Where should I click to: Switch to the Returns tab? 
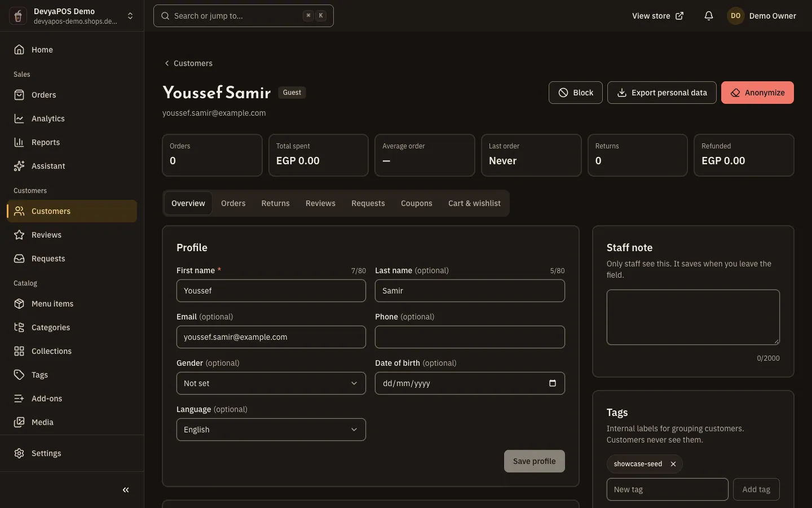(276, 203)
